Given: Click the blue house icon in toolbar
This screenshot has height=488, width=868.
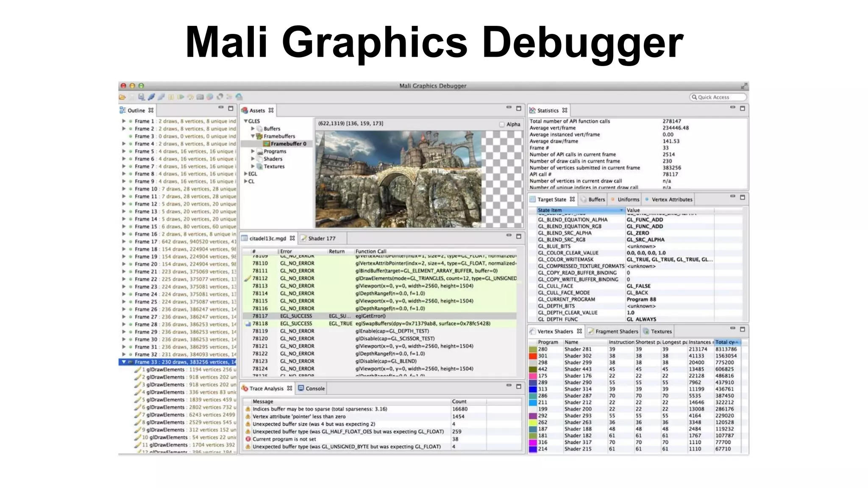Looking at the screenshot, I should tap(239, 97).
